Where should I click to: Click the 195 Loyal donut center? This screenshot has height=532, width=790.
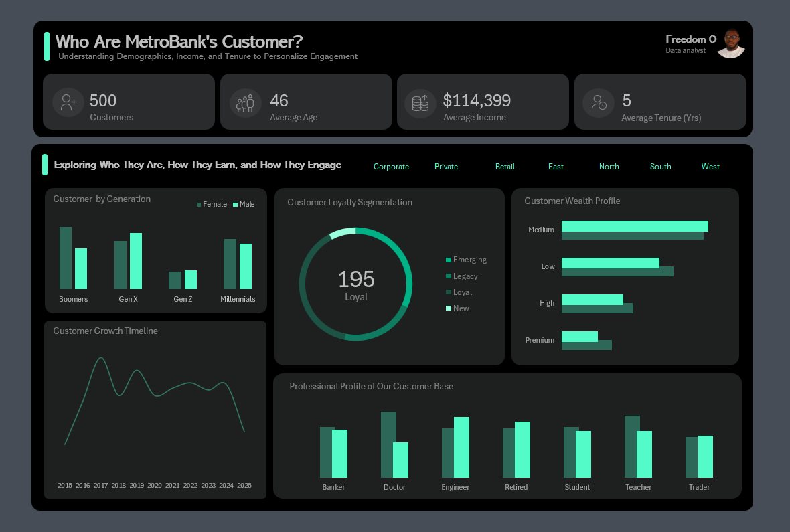coord(355,285)
